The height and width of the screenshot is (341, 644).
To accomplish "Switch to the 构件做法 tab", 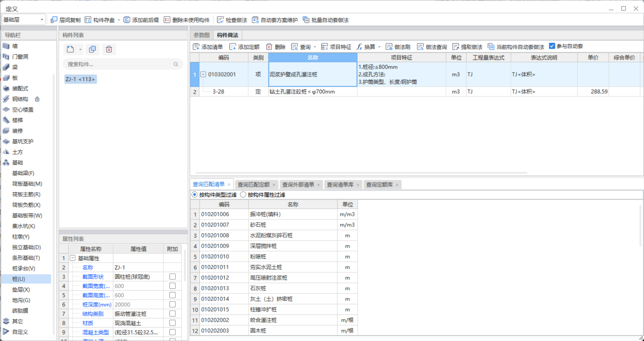I will click(x=227, y=35).
